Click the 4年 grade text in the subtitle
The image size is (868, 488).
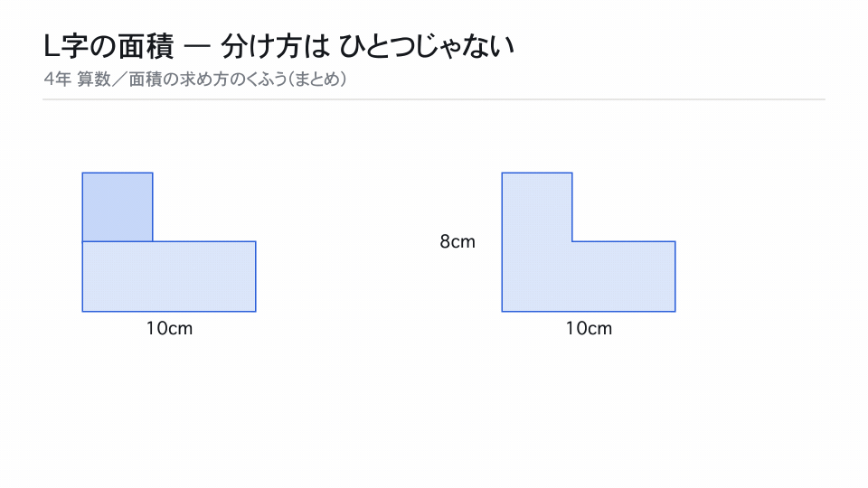(x=58, y=80)
